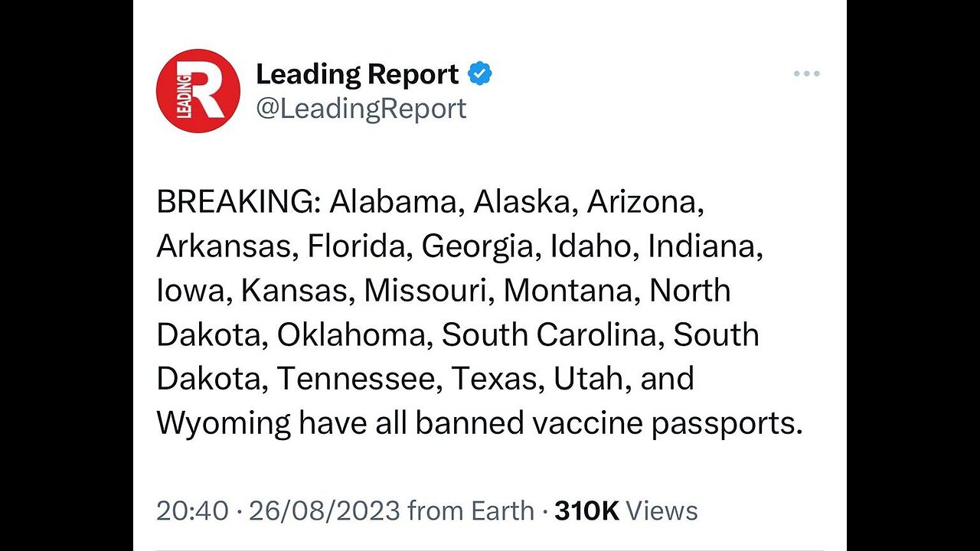Select the Leading Report display name

click(x=358, y=74)
